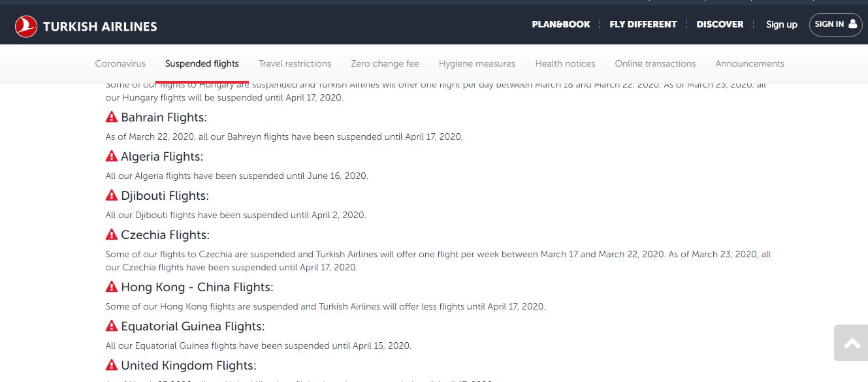Click the Sign up link

pyautogui.click(x=781, y=24)
